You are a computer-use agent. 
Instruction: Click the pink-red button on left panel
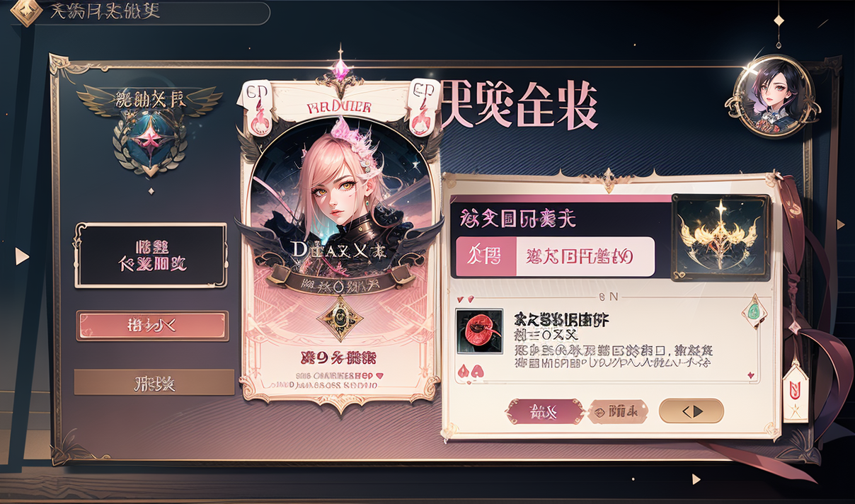152,326
